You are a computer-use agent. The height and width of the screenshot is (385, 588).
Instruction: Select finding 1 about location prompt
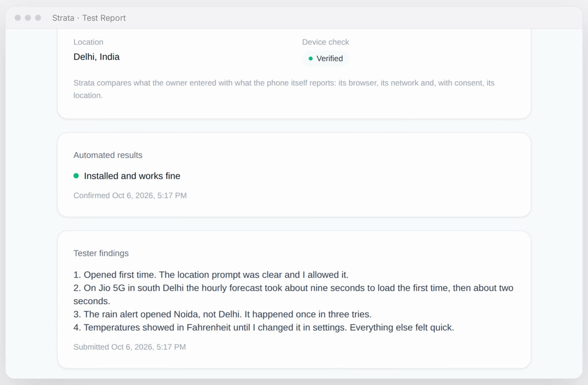pyautogui.click(x=211, y=275)
